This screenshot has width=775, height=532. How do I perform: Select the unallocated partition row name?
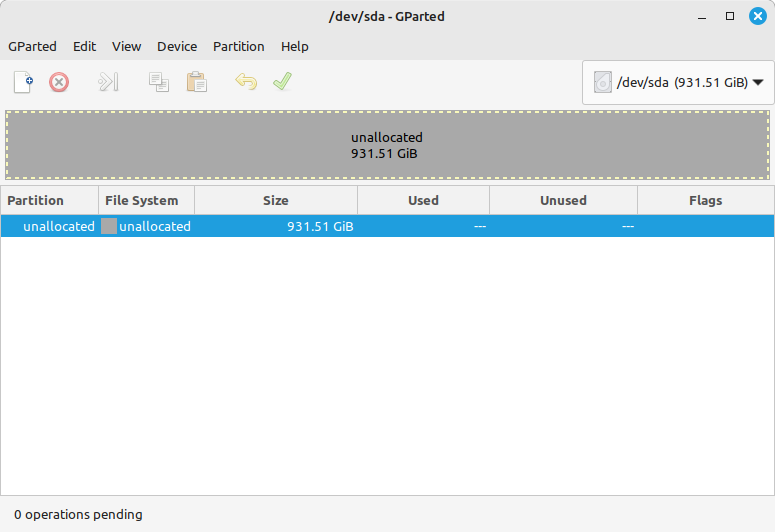(x=59, y=226)
